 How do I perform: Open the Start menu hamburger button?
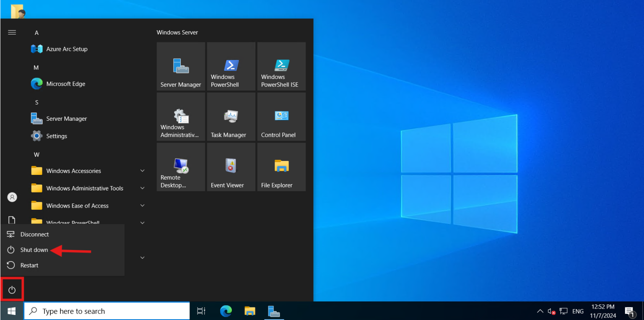pos(12,32)
